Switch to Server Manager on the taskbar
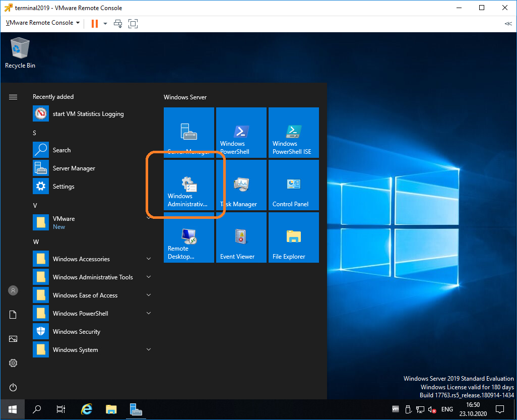Viewport: 517px width, 420px height. [136, 409]
